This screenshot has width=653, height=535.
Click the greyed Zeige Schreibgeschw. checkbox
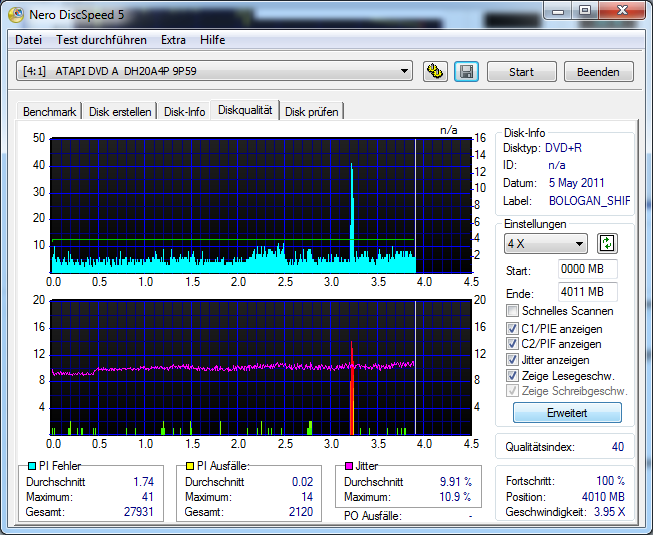512,391
